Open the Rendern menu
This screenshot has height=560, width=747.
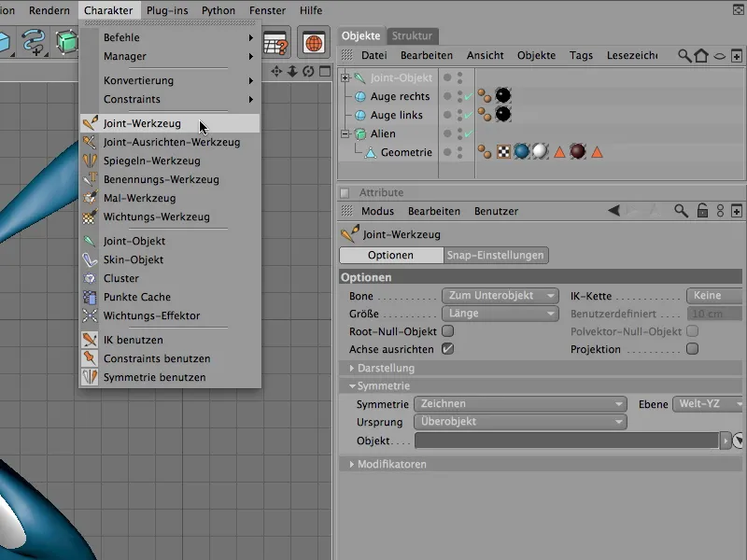[49, 10]
